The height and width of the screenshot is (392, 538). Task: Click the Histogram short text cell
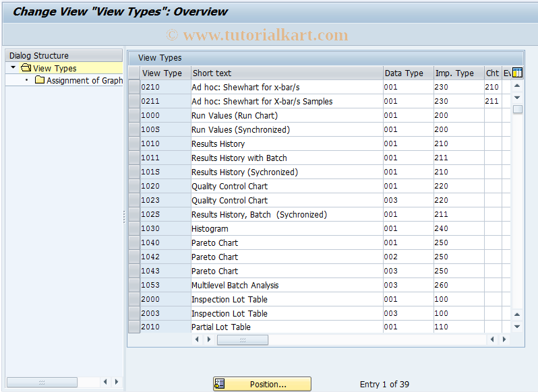click(x=287, y=228)
